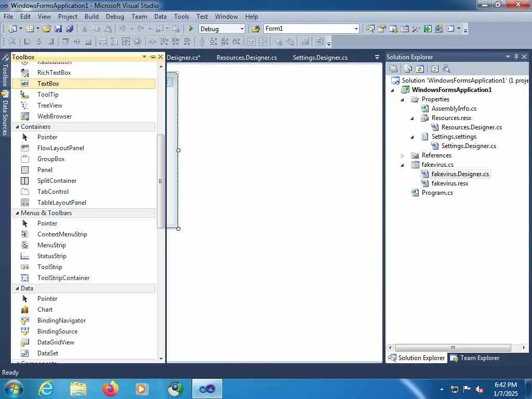Collapse the Containers group in Toolbox
This screenshot has height=399, width=532.
17,127
